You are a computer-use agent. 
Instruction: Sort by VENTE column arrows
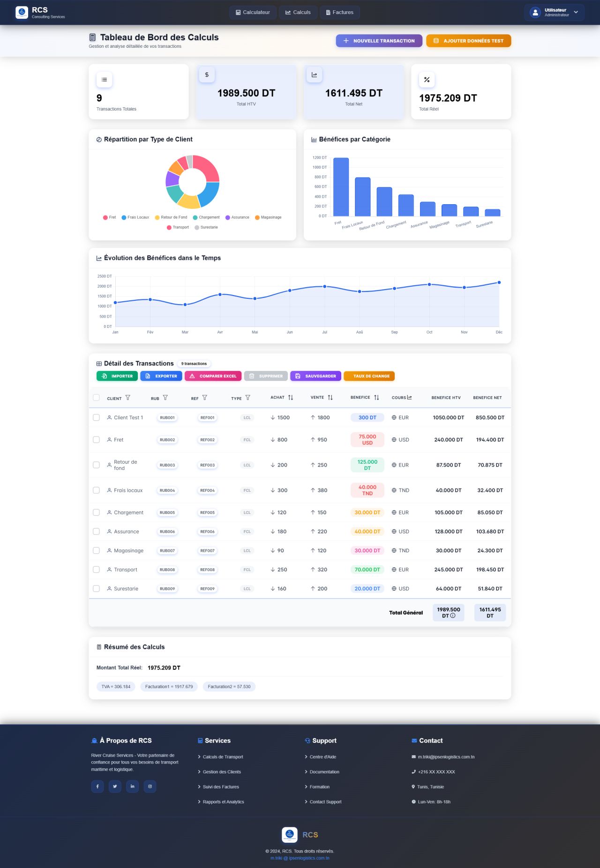(330, 397)
